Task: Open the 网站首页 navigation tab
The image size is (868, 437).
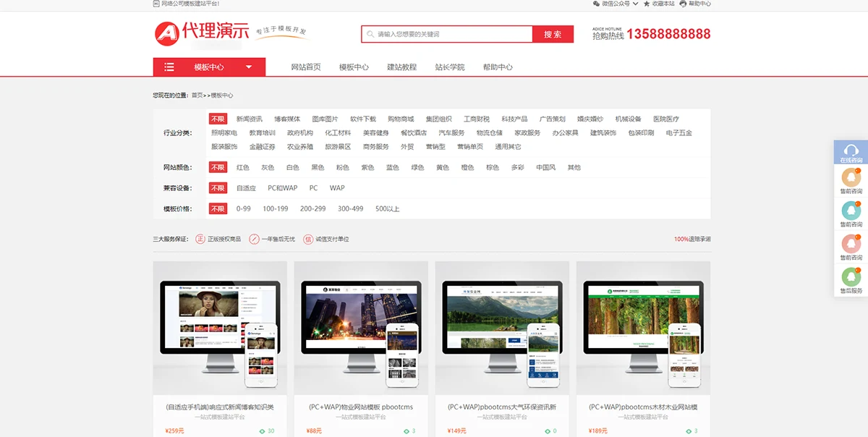Action: tap(306, 67)
